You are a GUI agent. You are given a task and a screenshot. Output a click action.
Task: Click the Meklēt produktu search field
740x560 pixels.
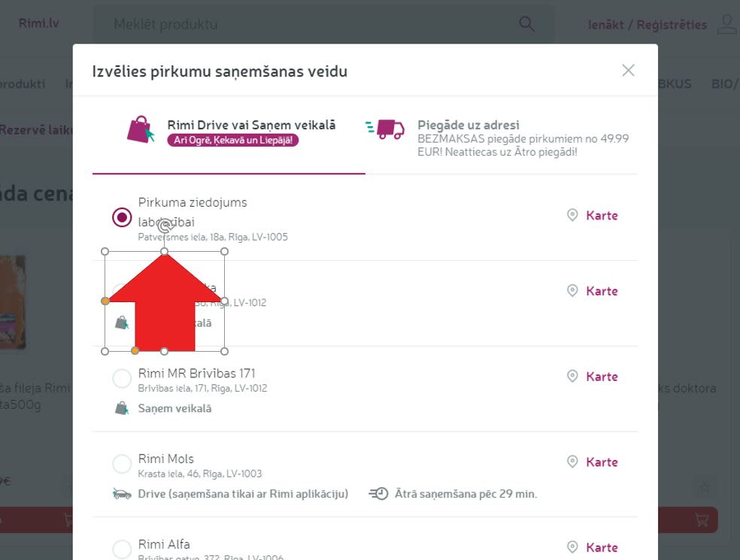point(301,25)
